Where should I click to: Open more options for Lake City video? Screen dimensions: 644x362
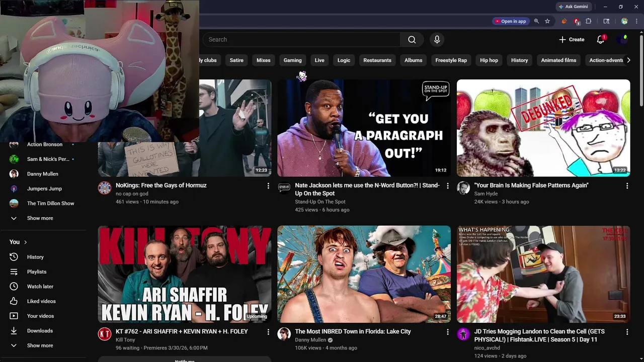(448, 332)
